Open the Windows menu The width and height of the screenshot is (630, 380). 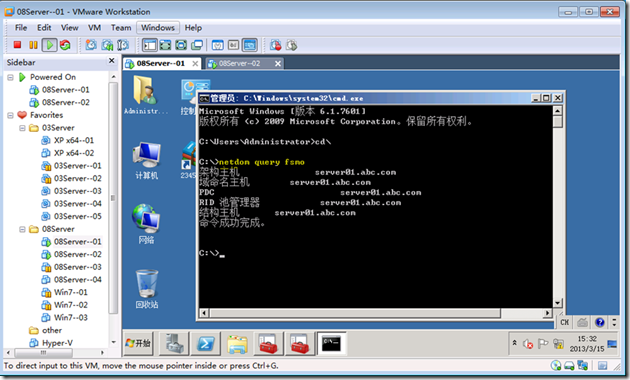[x=158, y=28]
